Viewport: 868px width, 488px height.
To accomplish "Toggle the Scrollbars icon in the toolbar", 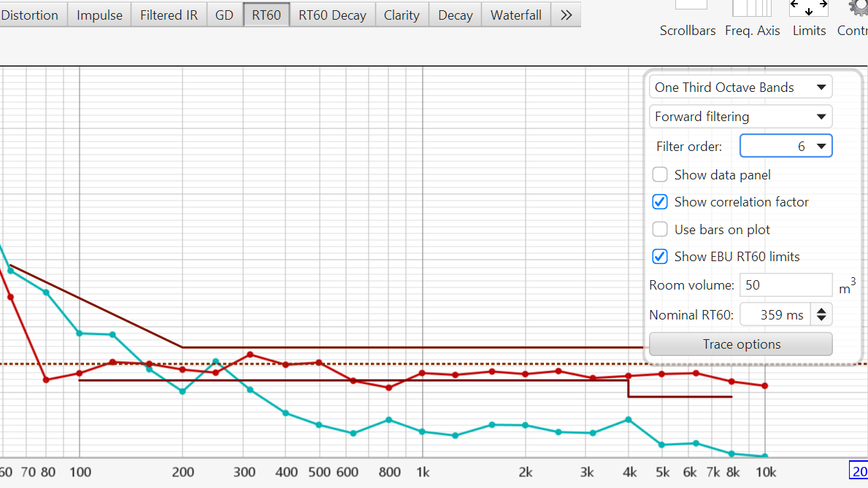I will [690, 7].
